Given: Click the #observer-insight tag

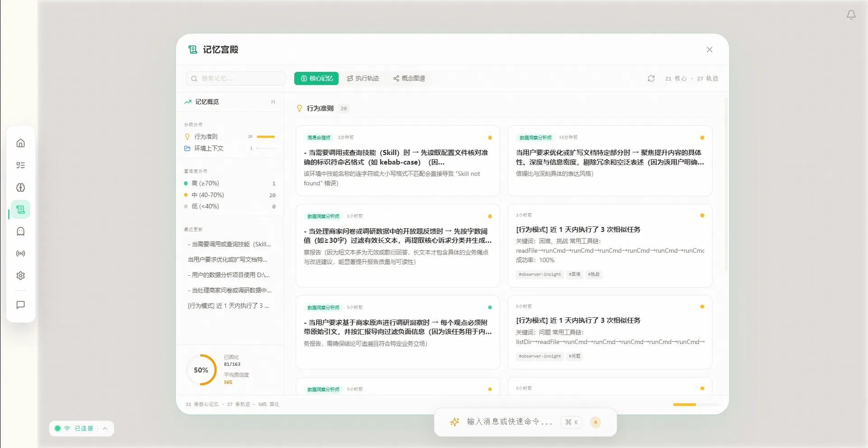Looking at the screenshot, I should click(539, 274).
